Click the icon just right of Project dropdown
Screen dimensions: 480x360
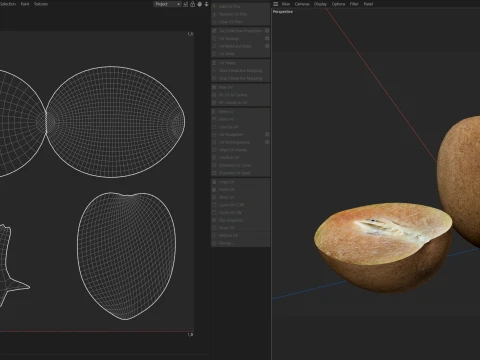point(186,4)
